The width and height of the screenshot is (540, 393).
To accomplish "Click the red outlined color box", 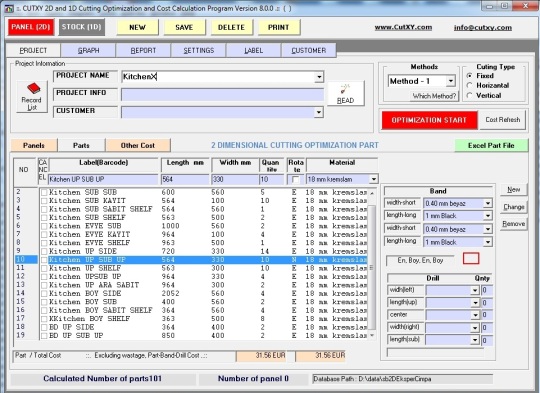I will (x=471, y=258).
